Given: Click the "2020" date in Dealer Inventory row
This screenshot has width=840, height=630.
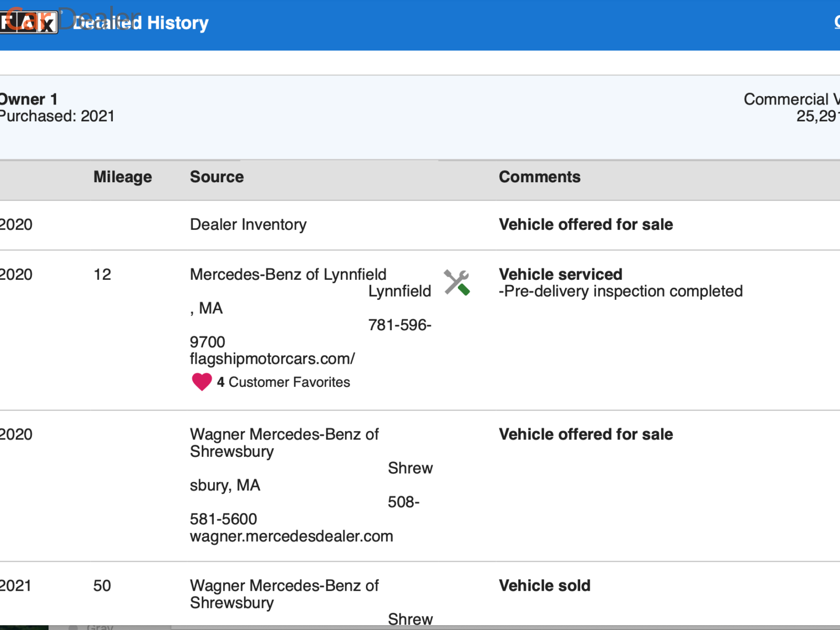Looking at the screenshot, I should tap(16, 225).
